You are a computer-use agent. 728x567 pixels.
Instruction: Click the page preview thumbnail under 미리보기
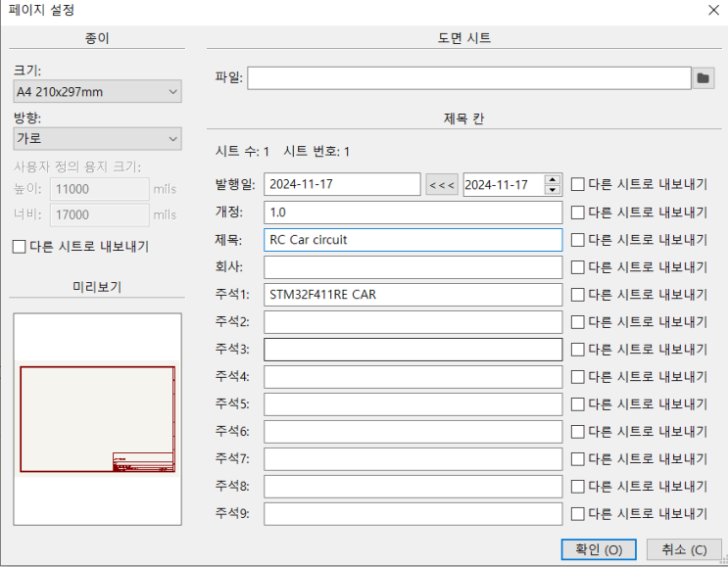coord(98,419)
